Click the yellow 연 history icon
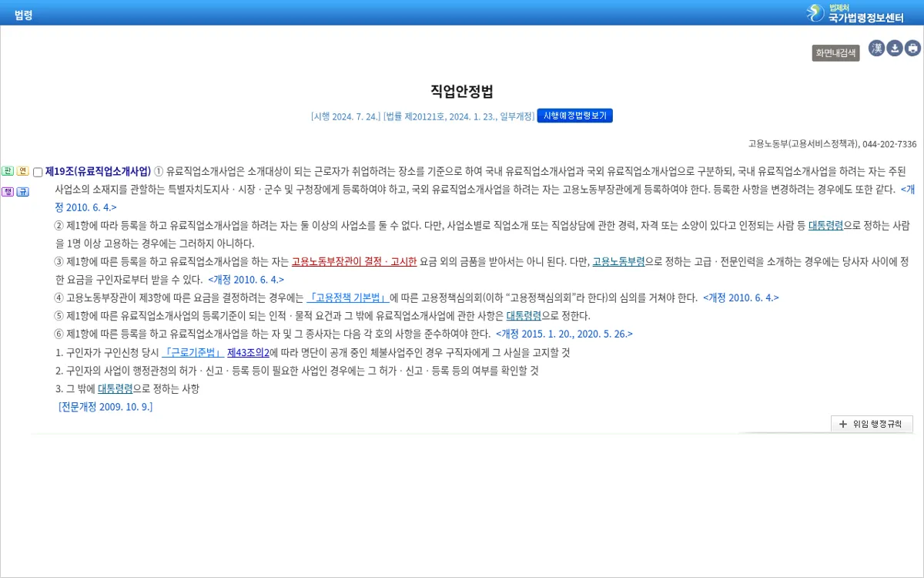Screen dimensions: 924x578 coord(23,171)
